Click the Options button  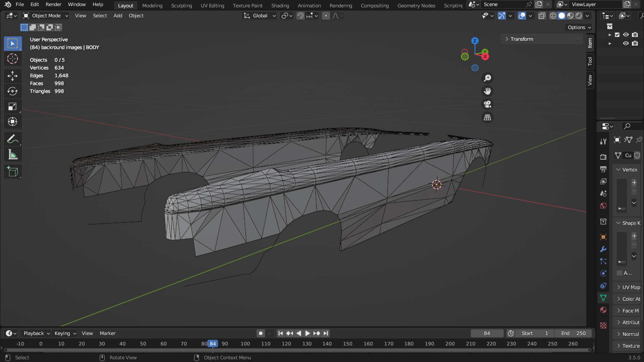click(579, 27)
